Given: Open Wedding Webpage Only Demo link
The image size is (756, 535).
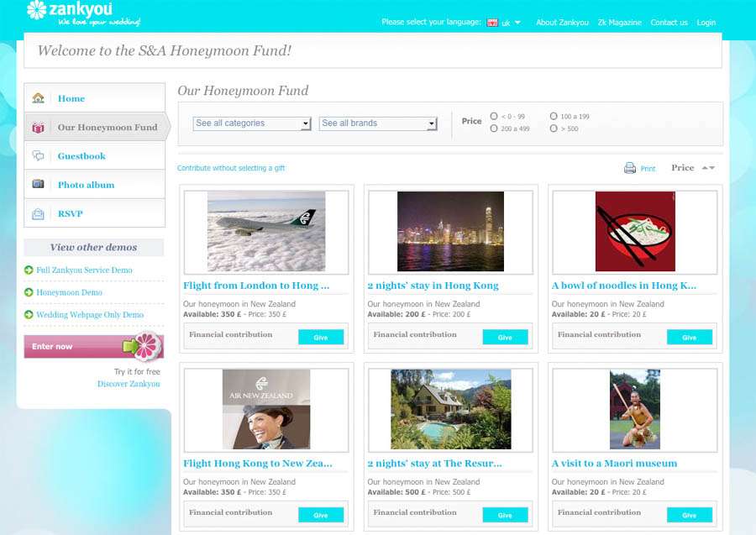Looking at the screenshot, I should tap(90, 315).
